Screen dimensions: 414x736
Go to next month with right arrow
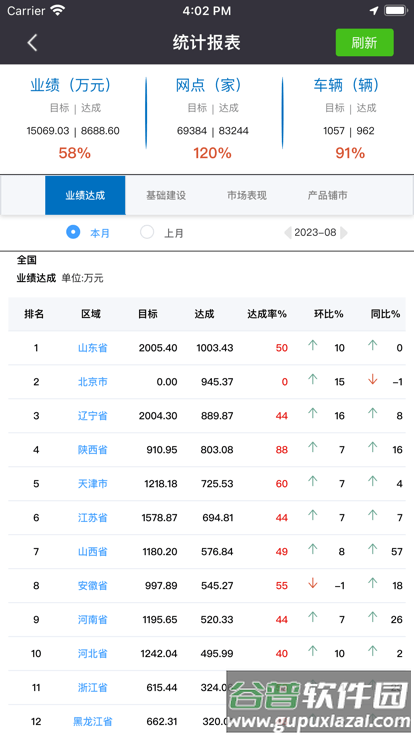(344, 232)
